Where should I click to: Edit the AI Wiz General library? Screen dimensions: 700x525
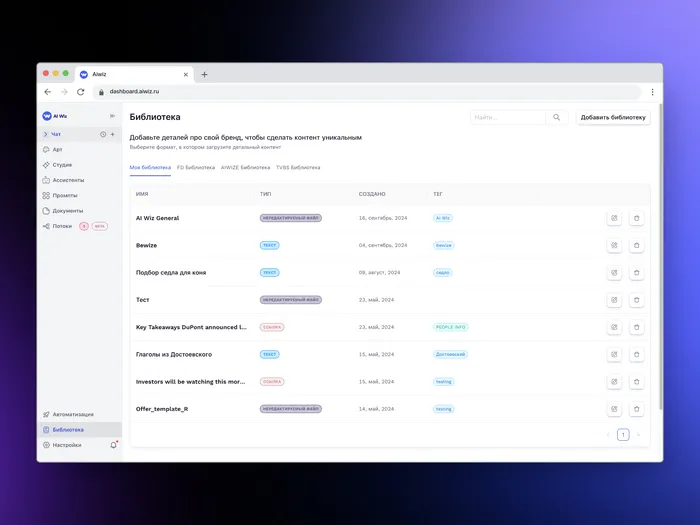[x=614, y=217]
